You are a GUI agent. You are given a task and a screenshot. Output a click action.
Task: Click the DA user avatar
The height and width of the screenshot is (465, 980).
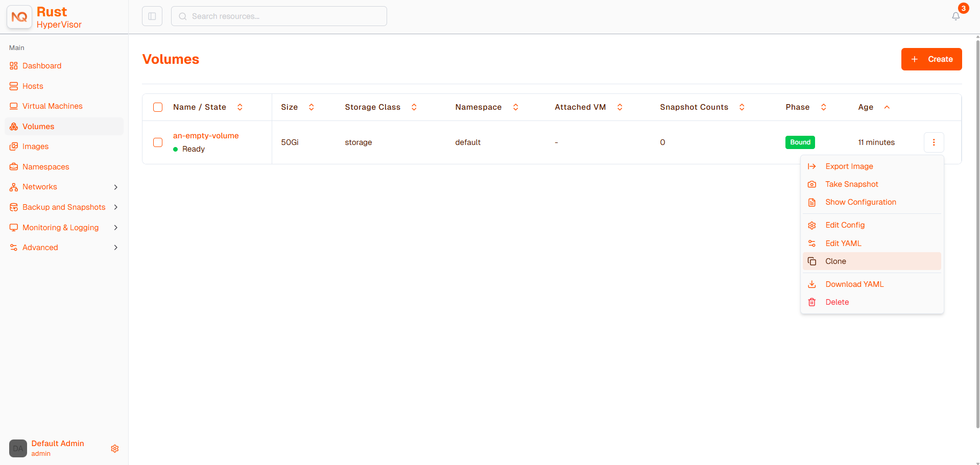(18, 448)
